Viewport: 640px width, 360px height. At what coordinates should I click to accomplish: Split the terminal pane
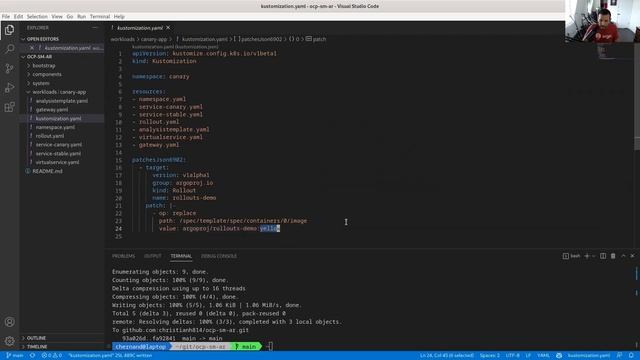603,256
